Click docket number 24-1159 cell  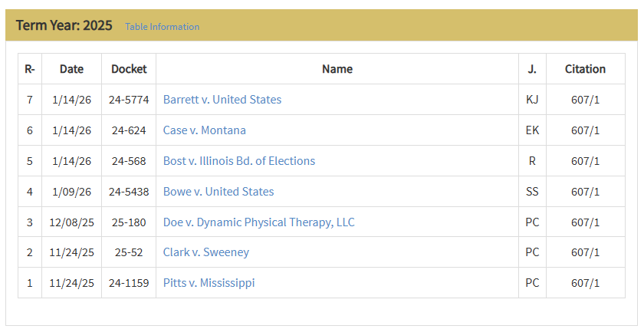[x=129, y=283]
